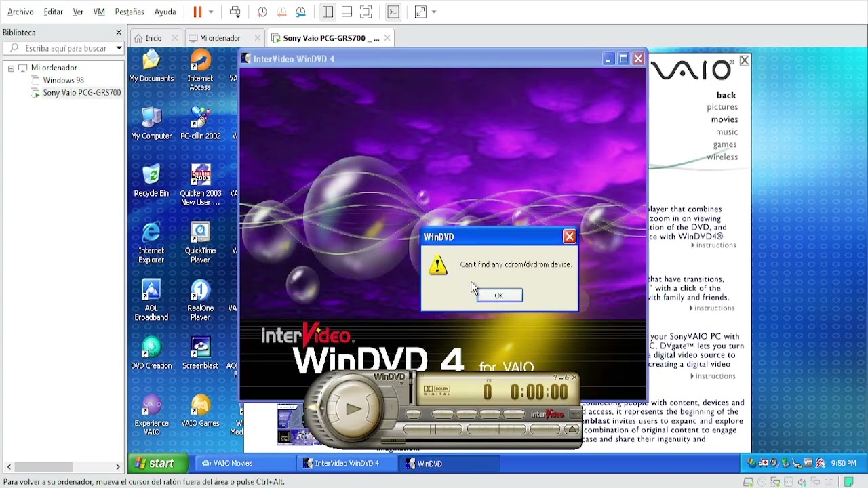This screenshot has height=488, width=868.
Task: Click the VAIO panel back link
Action: [726, 95]
